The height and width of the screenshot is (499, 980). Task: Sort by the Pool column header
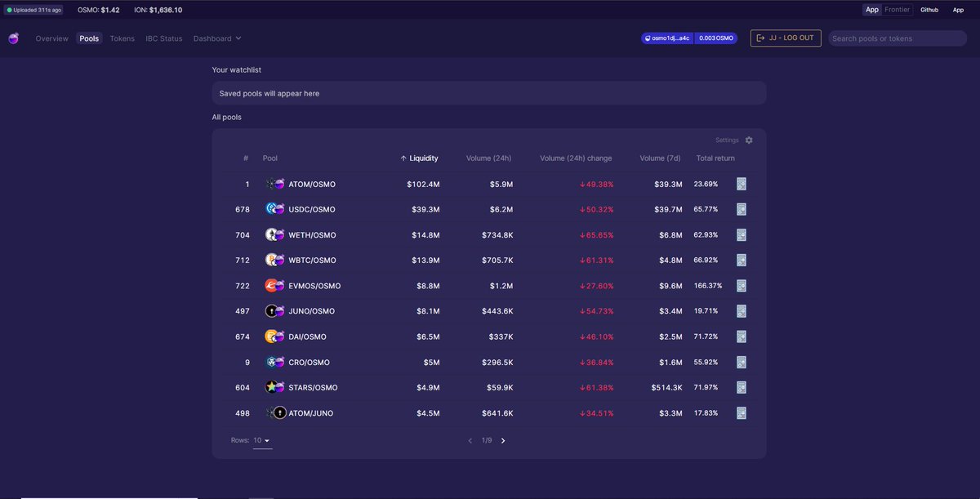tap(270, 158)
